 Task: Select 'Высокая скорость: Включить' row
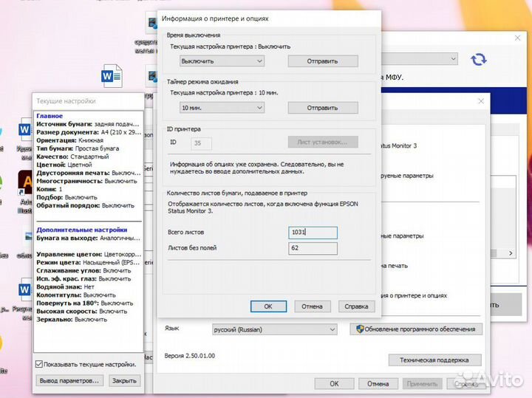82,311
